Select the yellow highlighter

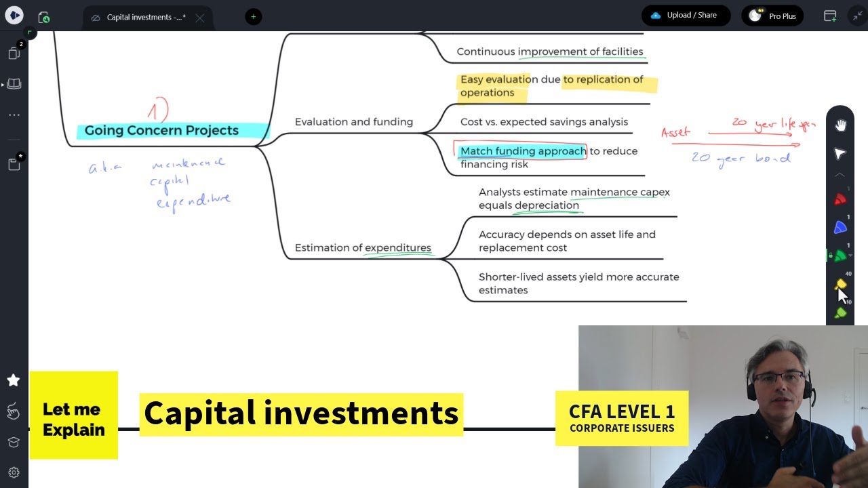tap(841, 284)
